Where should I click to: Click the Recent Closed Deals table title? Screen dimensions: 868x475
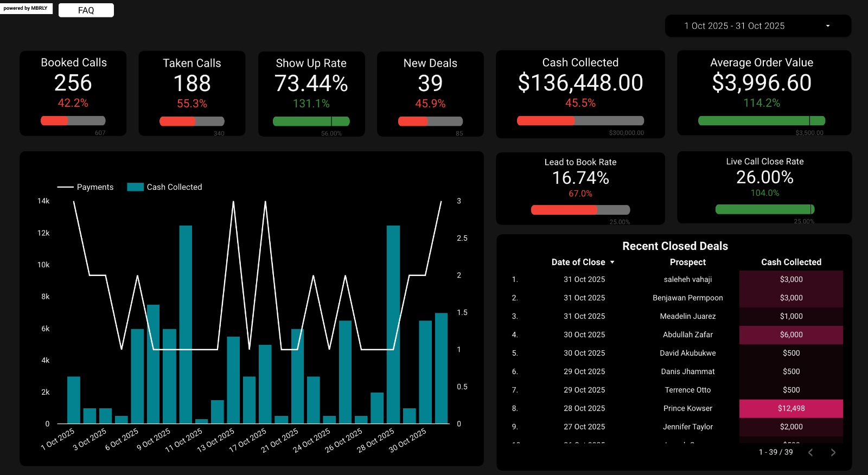pyautogui.click(x=675, y=246)
